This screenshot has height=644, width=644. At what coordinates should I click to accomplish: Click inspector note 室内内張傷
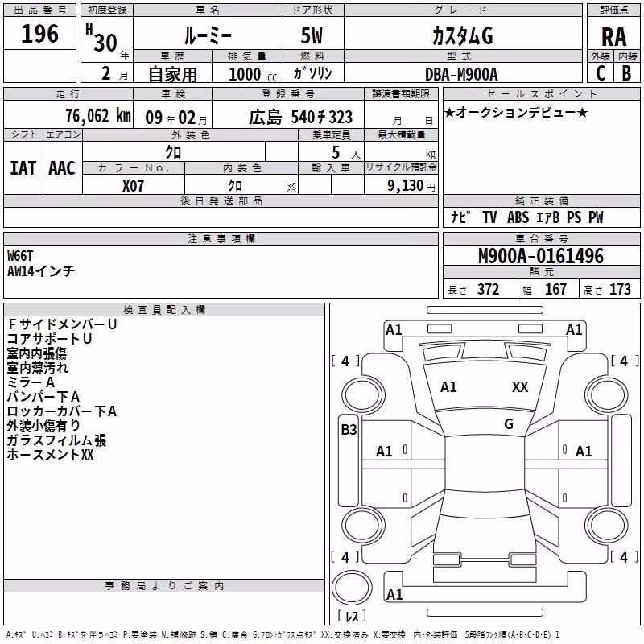click(x=36, y=353)
